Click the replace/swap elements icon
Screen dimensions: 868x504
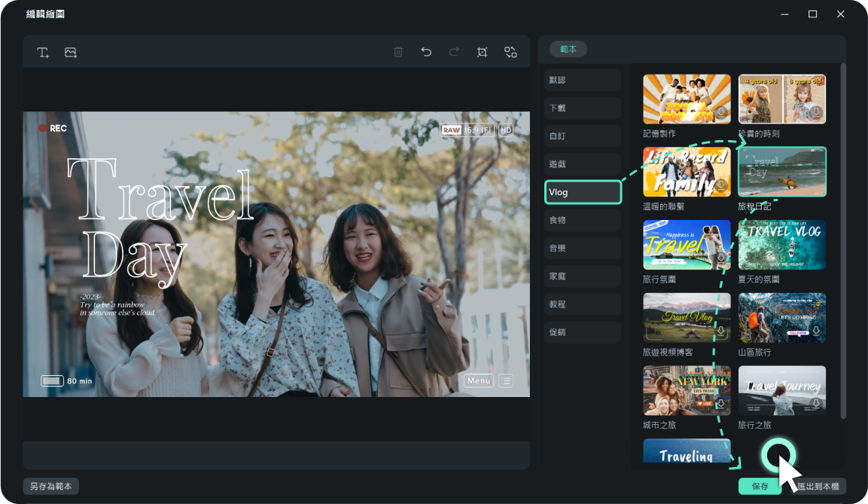tap(510, 52)
